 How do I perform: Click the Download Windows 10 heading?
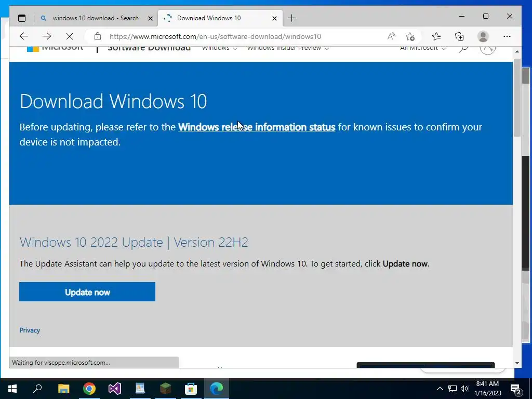113,101
